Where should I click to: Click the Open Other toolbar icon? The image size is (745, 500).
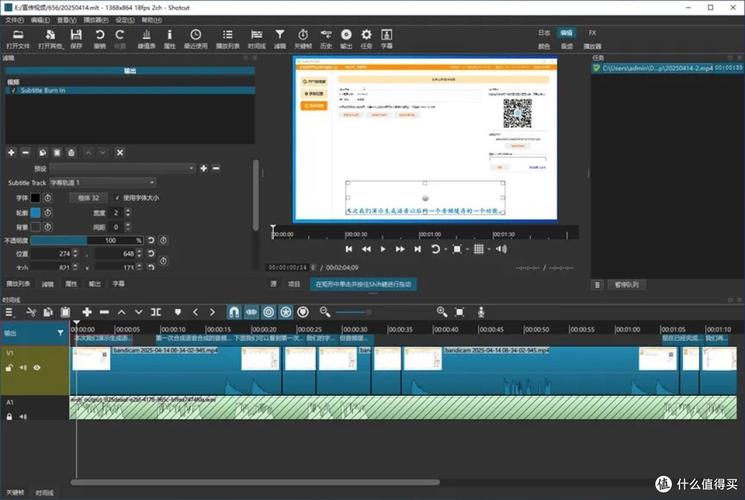50,39
